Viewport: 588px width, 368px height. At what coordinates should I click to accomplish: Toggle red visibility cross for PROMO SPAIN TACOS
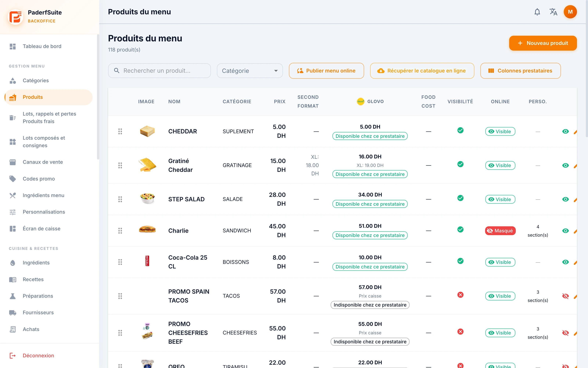pos(460,295)
